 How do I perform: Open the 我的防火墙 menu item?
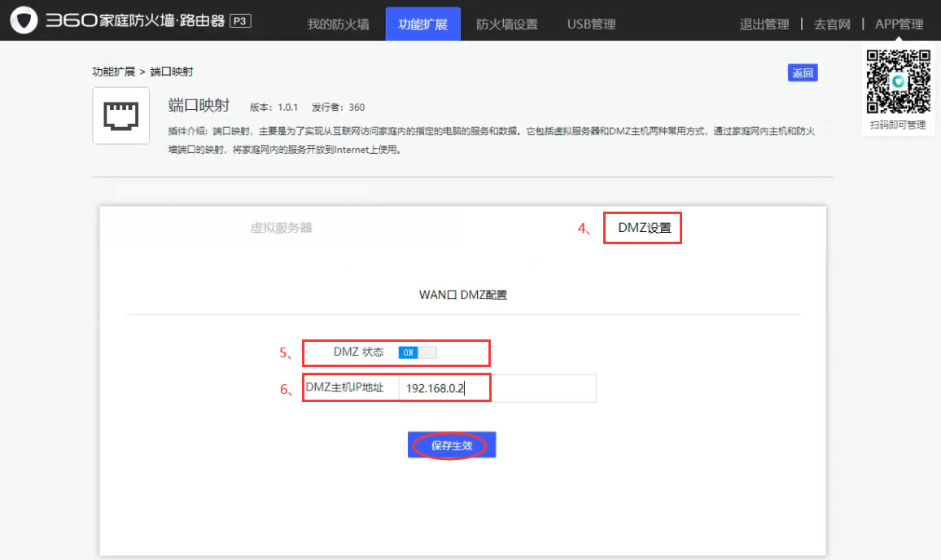click(x=339, y=24)
